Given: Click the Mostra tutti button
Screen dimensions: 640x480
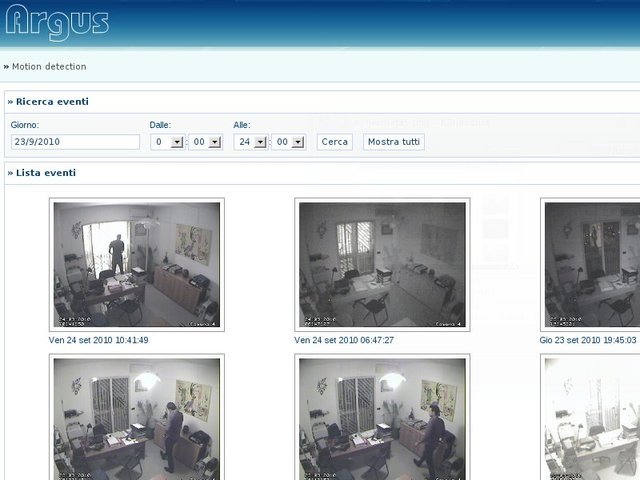Looking at the screenshot, I should (x=394, y=142).
